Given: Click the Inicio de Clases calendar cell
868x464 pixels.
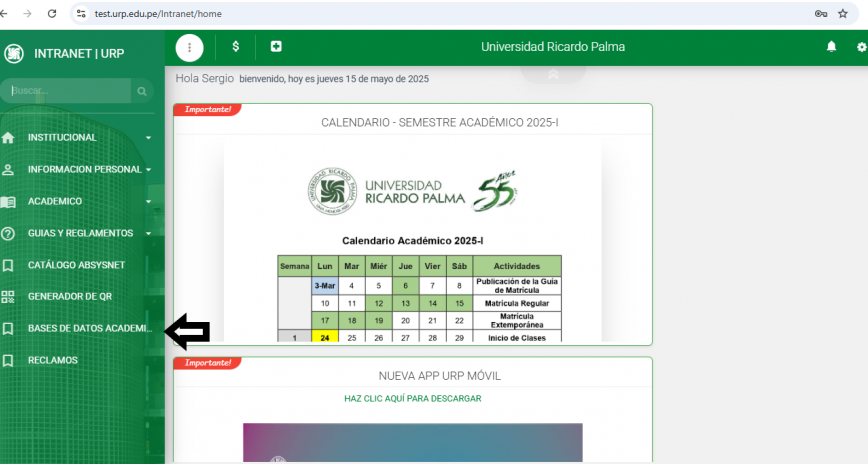Looking at the screenshot, I should coord(517,337).
